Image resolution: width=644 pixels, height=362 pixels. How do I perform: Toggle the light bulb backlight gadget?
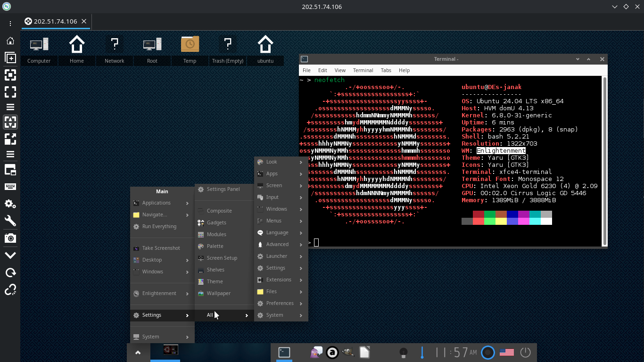point(403,352)
